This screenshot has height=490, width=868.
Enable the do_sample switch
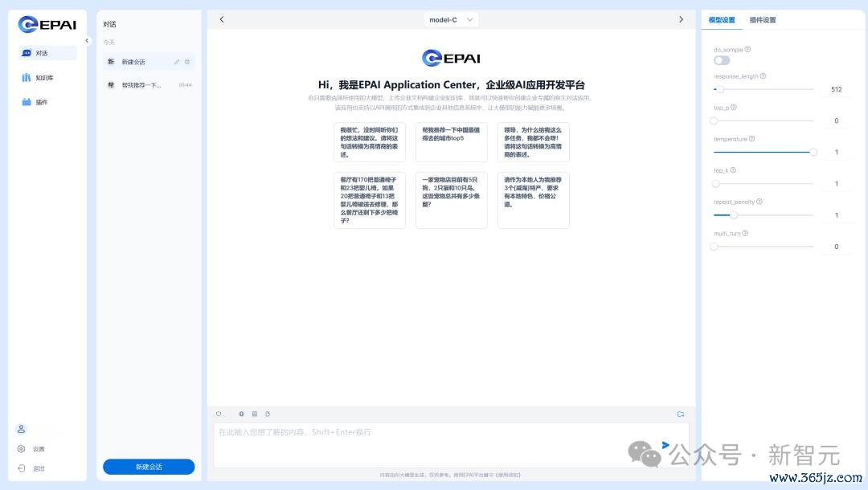point(722,60)
